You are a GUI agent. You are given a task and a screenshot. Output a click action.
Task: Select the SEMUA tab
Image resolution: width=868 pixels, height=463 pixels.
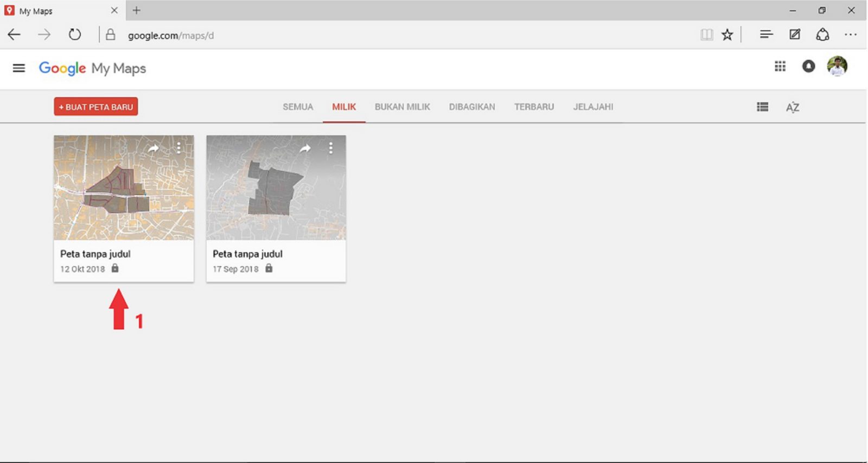tap(298, 107)
